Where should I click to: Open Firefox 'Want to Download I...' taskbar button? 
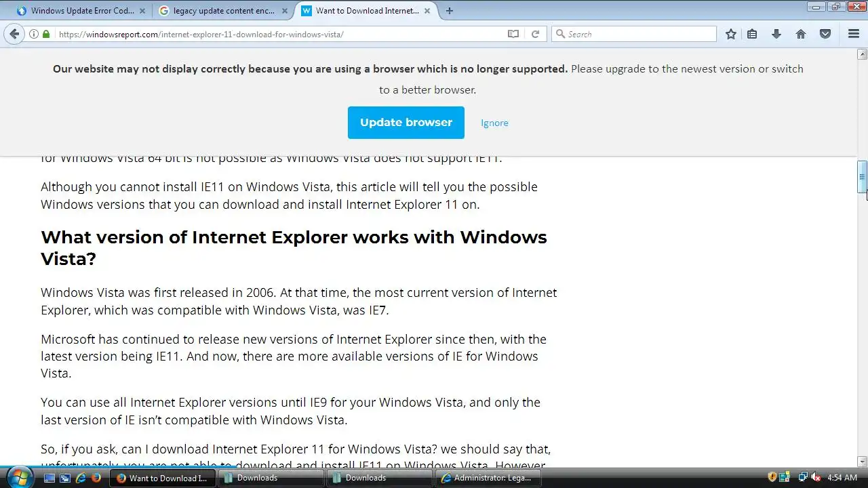coord(162,478)
